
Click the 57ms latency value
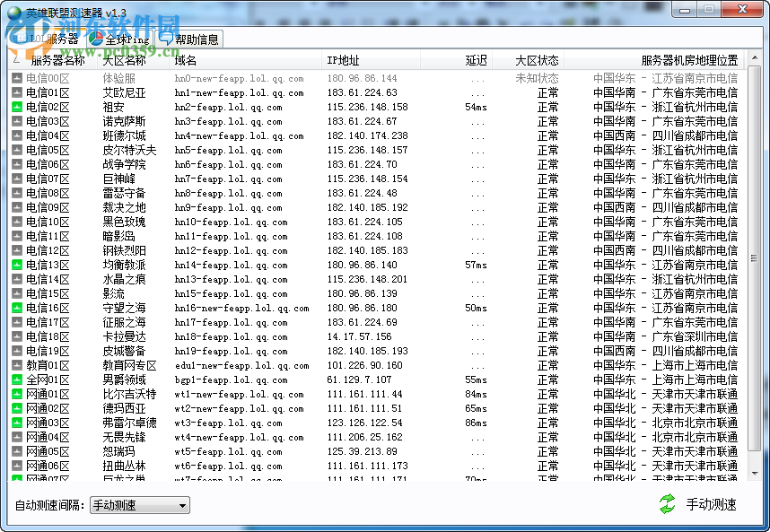(476, 265)
